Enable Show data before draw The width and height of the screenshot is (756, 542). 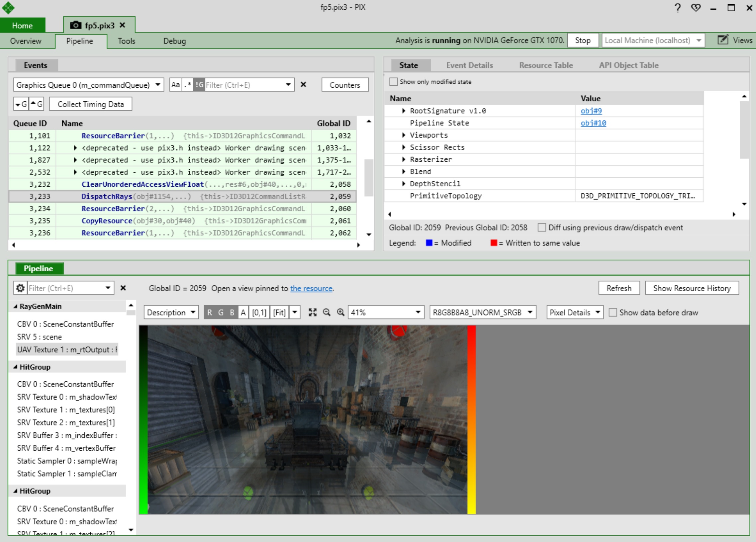coord(612,312)
